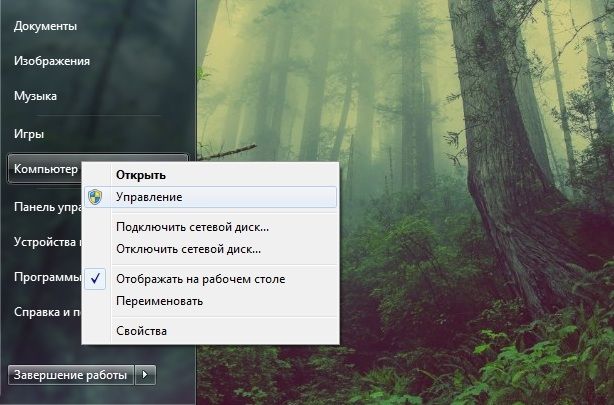Open the Изображения library
This screenshot has height=405, width=614.
(x=51, y=61)
